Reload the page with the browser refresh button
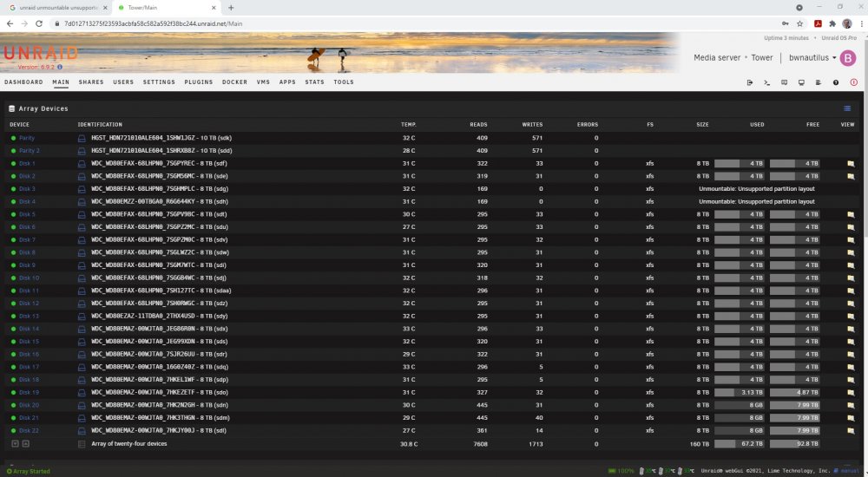The height and width of the screenshot is (477, 868). point(39,23)
